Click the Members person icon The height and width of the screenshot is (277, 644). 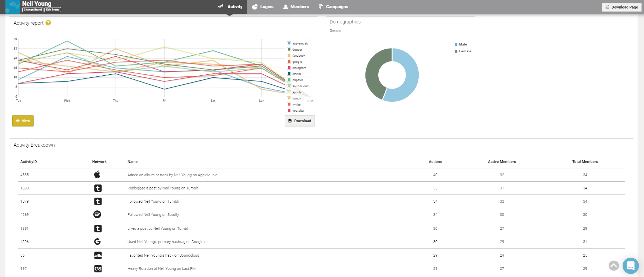coord(286,7)
